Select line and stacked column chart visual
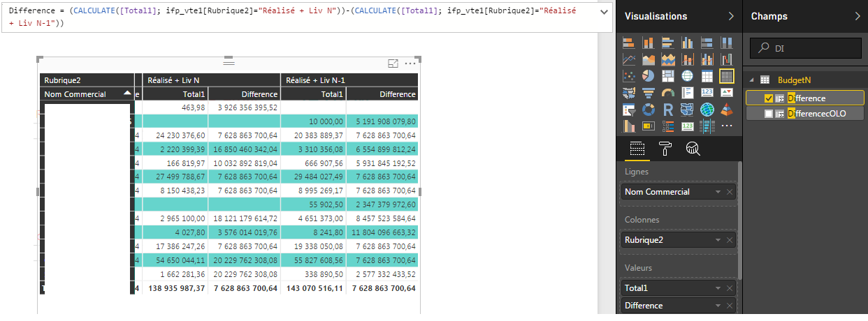Viewport: 868px width, 321px height. [x=687, y=59]
